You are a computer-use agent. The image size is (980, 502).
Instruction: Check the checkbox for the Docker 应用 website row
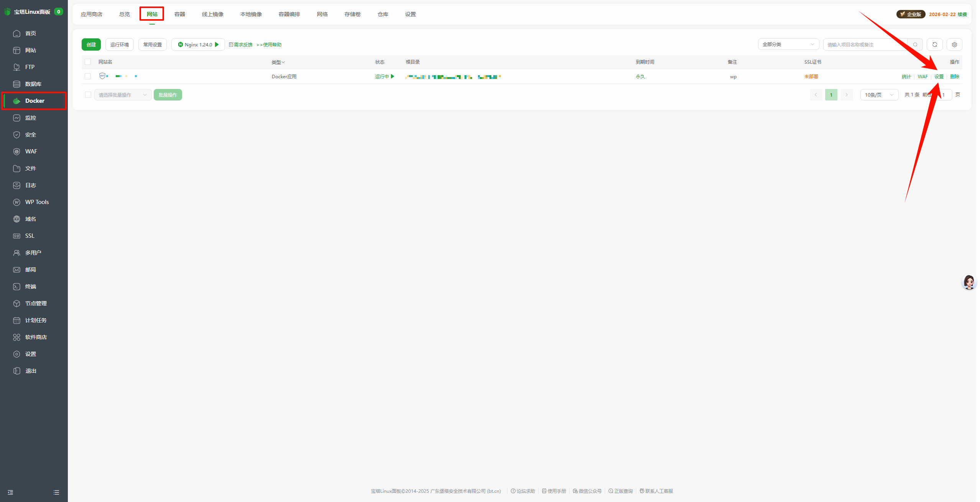coord(88,76)
